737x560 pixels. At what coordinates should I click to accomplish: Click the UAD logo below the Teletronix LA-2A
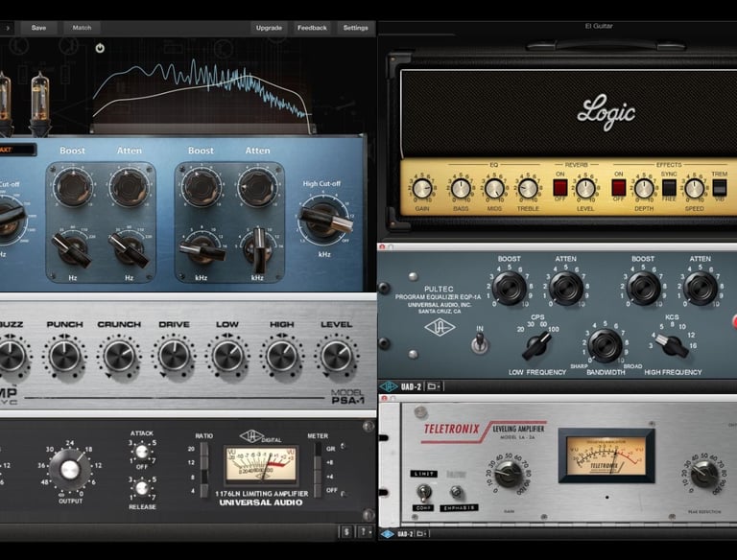[387, 534]
